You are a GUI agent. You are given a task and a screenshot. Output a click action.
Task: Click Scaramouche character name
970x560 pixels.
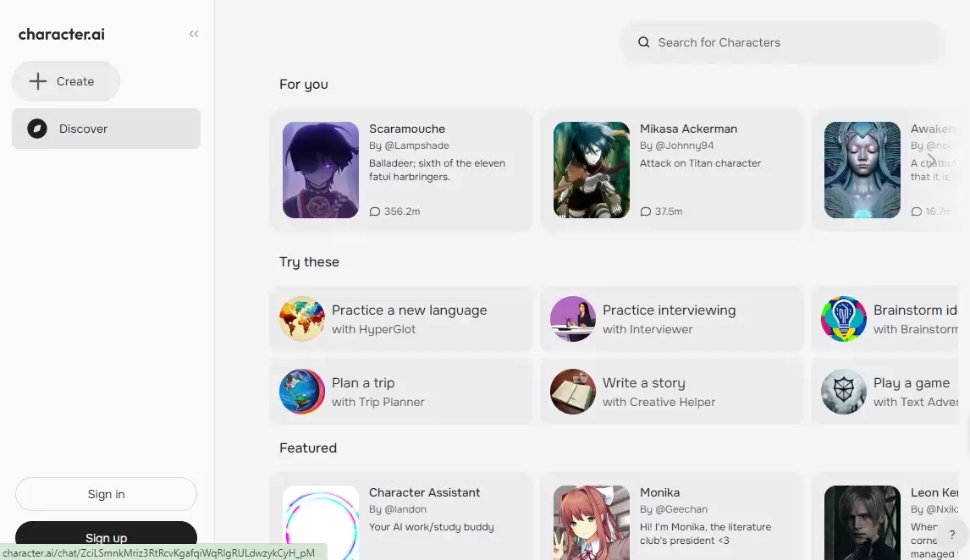pos(407,129)
